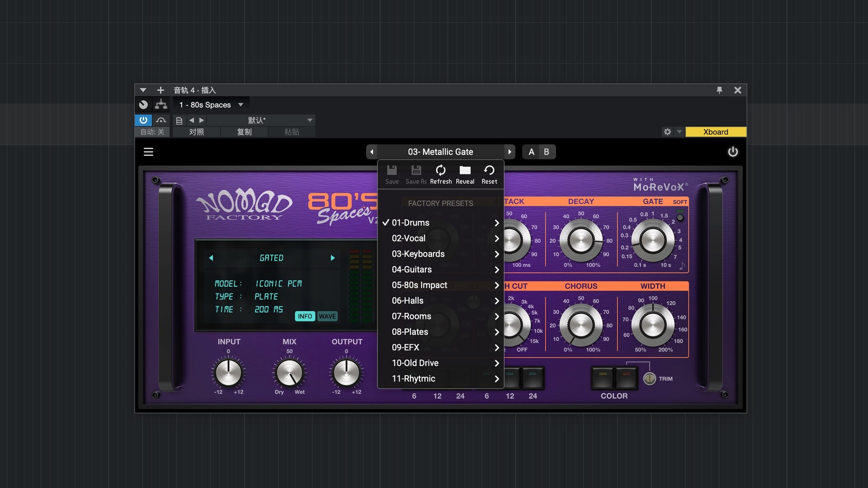Click the yellow Xboard button
Image resolution: width=868 pixels, height=488 pixels.
pyautogui.click(x=716, y=132)
